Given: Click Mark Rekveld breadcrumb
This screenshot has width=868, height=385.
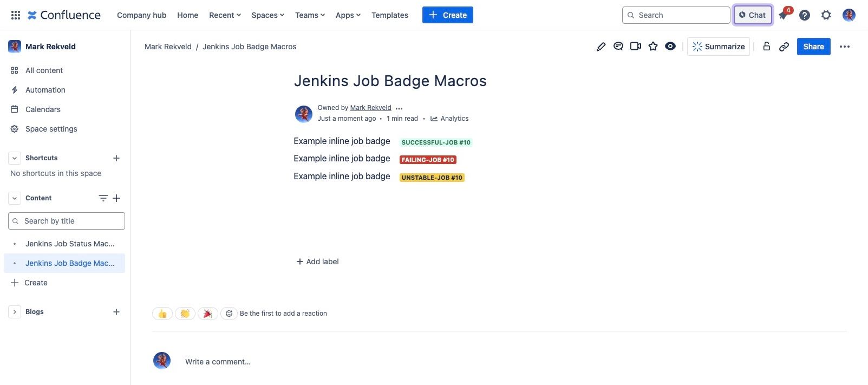Looking at the screenshot, I should tap(168, 47).
